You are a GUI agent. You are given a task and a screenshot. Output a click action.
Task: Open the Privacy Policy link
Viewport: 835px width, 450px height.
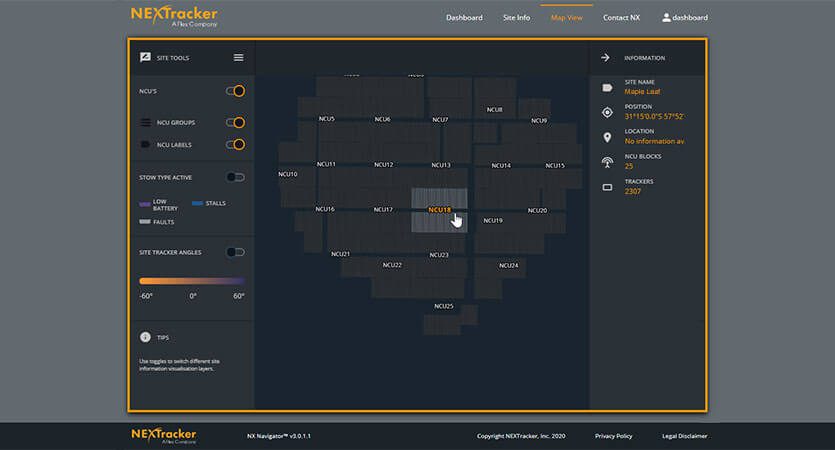(613, 436)
